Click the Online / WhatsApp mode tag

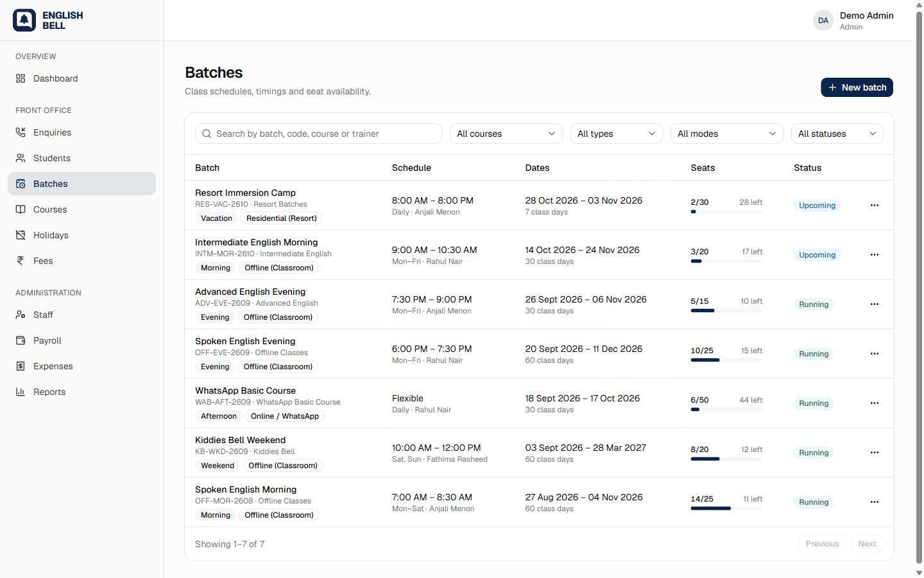tap(285, 416)
